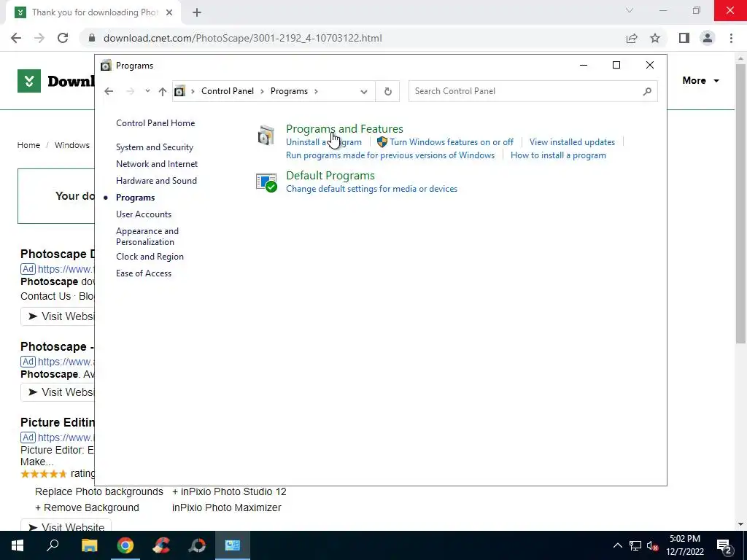Select Control Panel Home in sidebar

(155, 122)
